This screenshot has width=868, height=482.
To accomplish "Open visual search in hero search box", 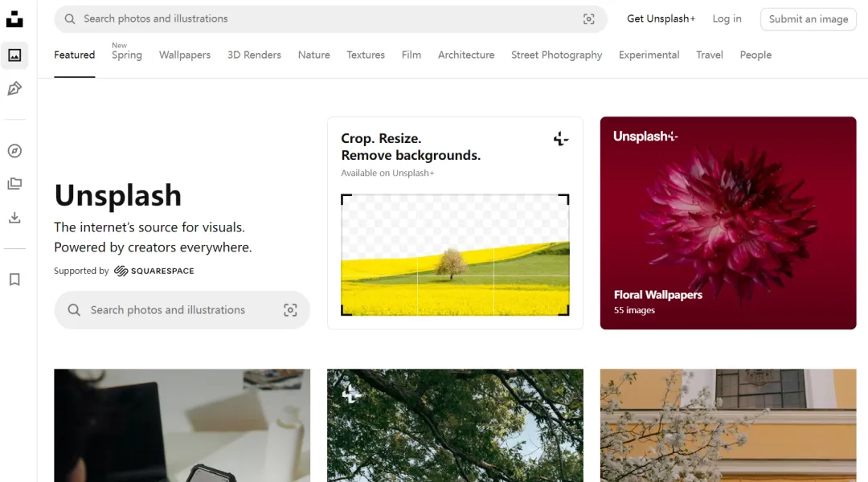I will (x=290, y=310).
